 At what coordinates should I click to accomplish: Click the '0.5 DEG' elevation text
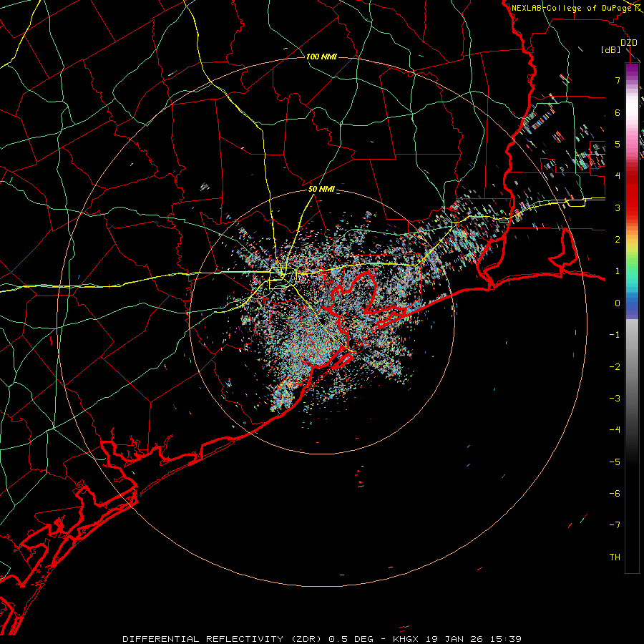[x=351, y=639]
